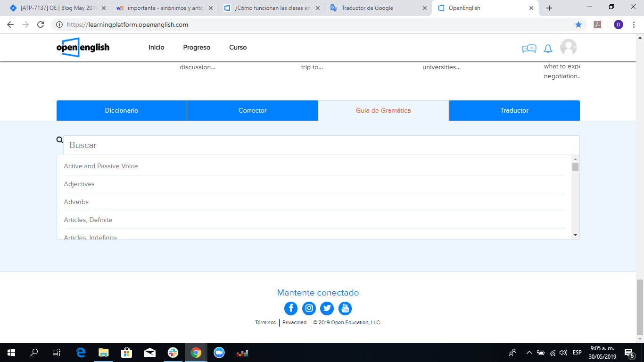Go to Curso in navigation

pos(238,47)
